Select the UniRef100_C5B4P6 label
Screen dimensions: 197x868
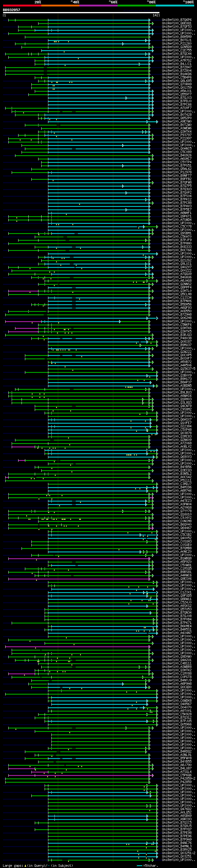click(177, 78)
